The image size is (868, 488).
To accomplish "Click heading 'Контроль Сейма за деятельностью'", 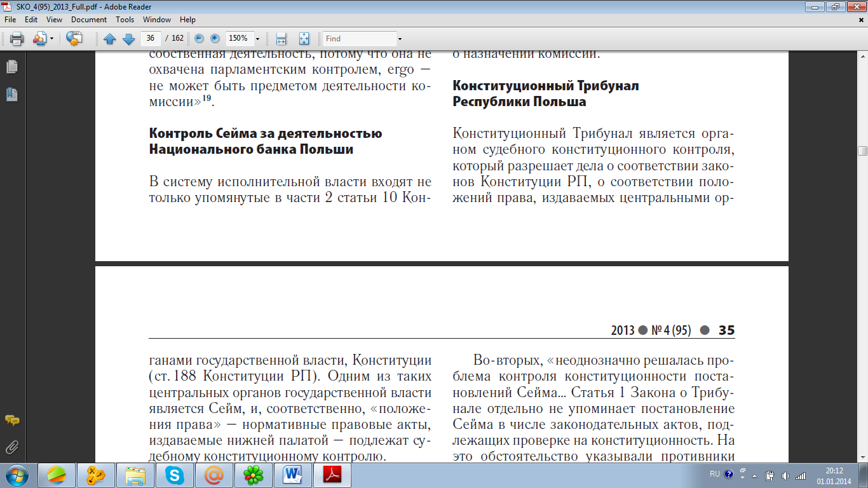I will 266,133.
